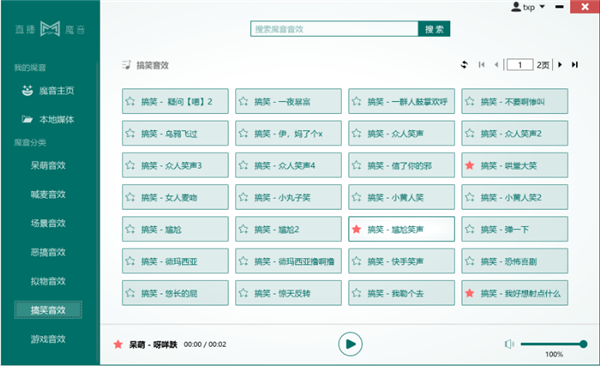Favorite the 疑问【嗯】2 star

(130, 101)
